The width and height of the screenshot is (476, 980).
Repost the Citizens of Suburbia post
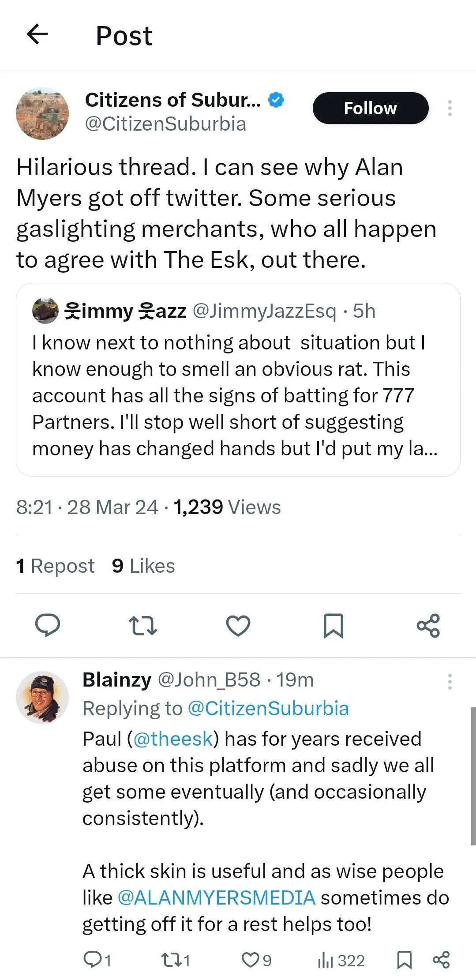coord(142,625)
